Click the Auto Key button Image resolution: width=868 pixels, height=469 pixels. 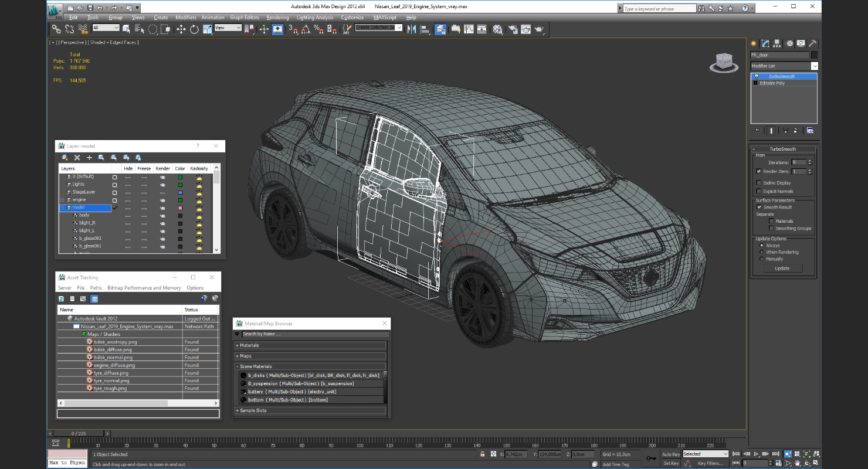(670, 454)
